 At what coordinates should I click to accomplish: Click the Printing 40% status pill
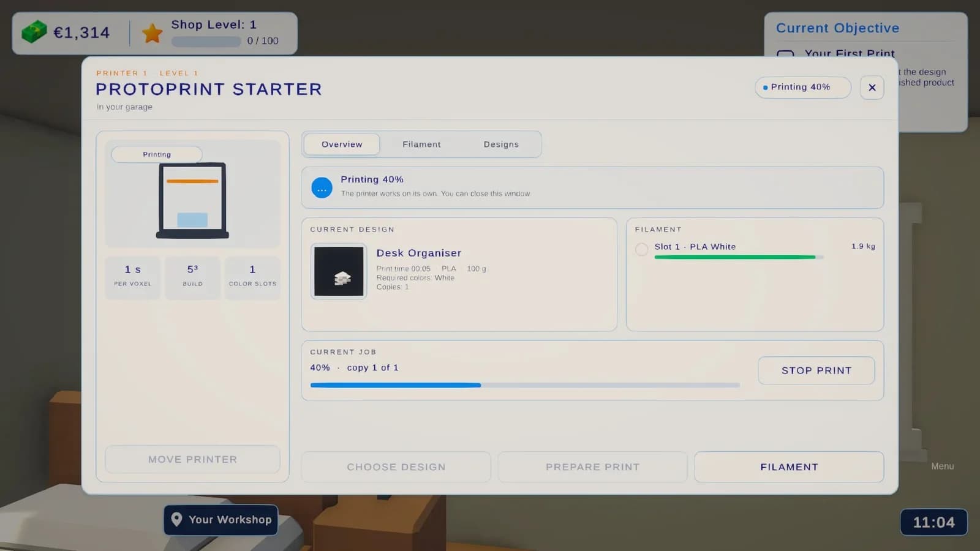coord(803,88)
